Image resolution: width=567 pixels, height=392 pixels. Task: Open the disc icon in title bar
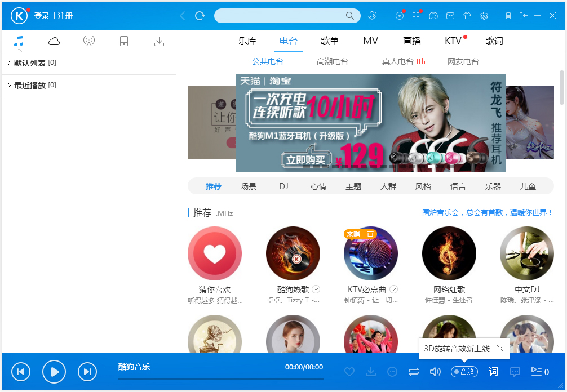pos(400,16)
